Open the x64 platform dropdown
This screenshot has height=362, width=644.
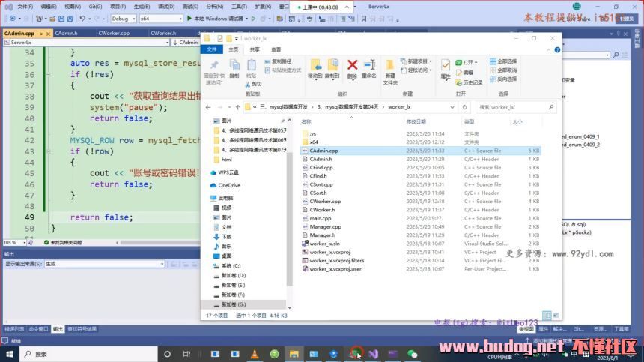click(x=180, y=19)
